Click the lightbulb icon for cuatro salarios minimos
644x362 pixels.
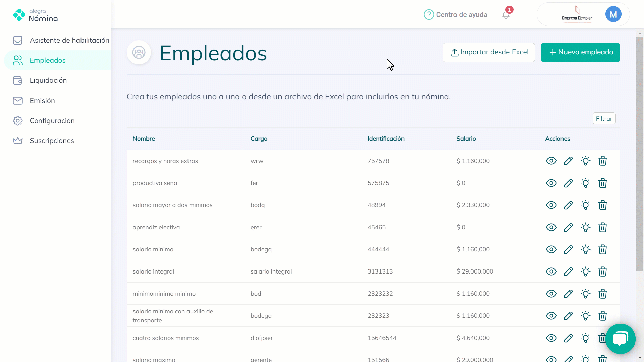coord(586,338)
